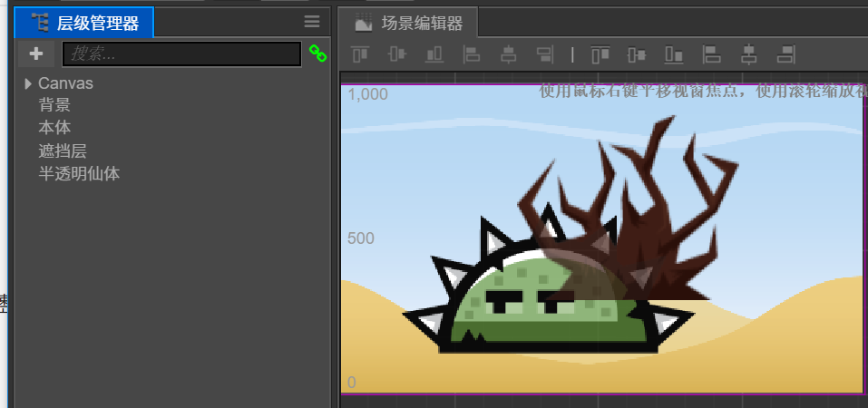Focus the 搜索 input field
This screenshot has width=868, height=408.
pos(181,53)
